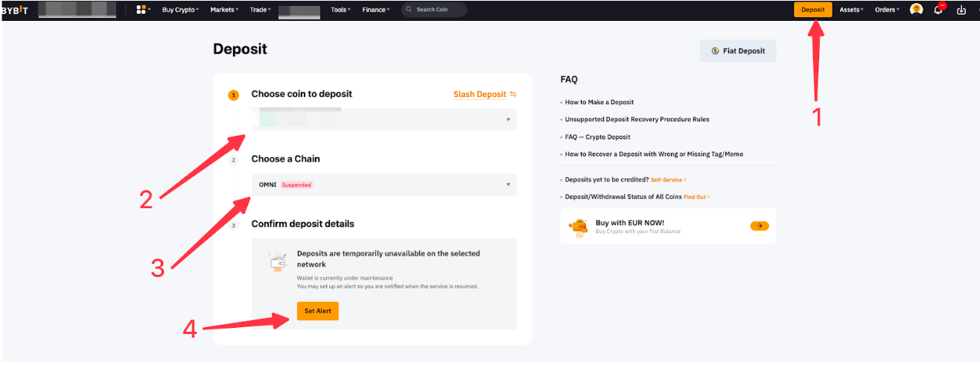
Task: Click the arrow on Buy with EUR banner
Action: pos(759,226)
